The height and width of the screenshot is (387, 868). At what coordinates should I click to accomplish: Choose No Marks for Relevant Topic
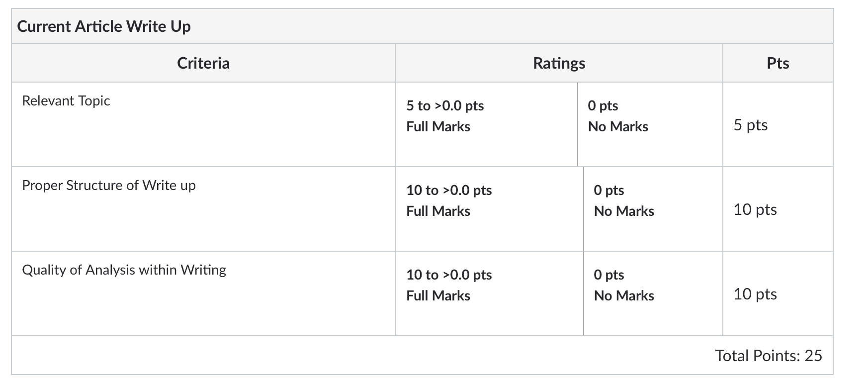point(618,127)
